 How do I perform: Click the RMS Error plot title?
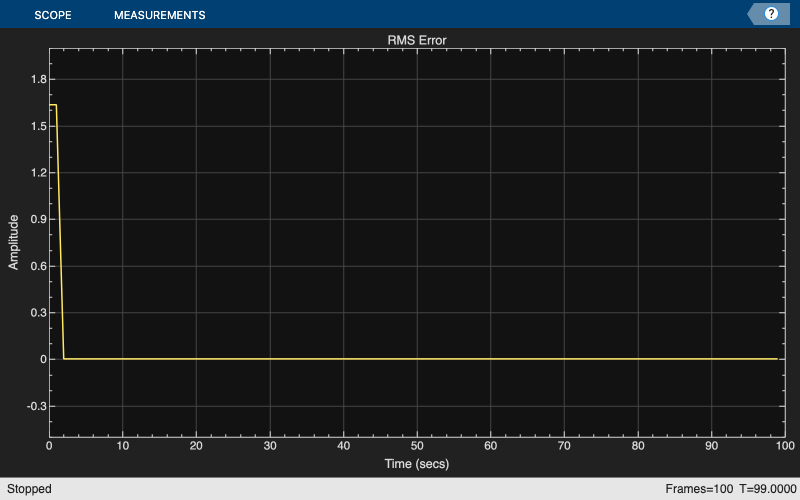click(x=417, y=39)
